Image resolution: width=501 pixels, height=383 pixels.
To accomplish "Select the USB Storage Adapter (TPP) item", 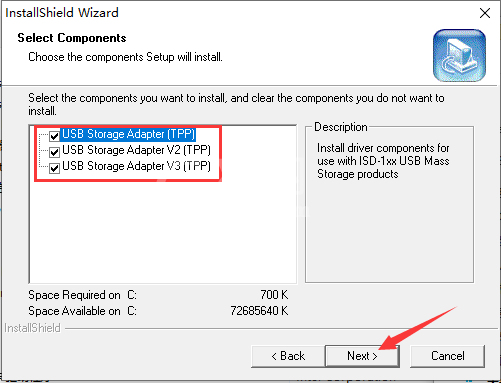I will pos(128,134).
